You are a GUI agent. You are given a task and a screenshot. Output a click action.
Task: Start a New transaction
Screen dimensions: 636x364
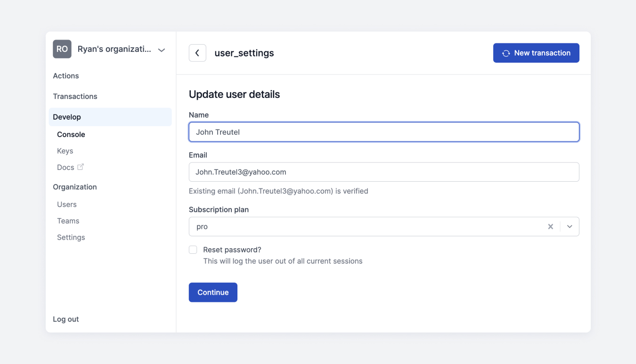click(536, 53)
